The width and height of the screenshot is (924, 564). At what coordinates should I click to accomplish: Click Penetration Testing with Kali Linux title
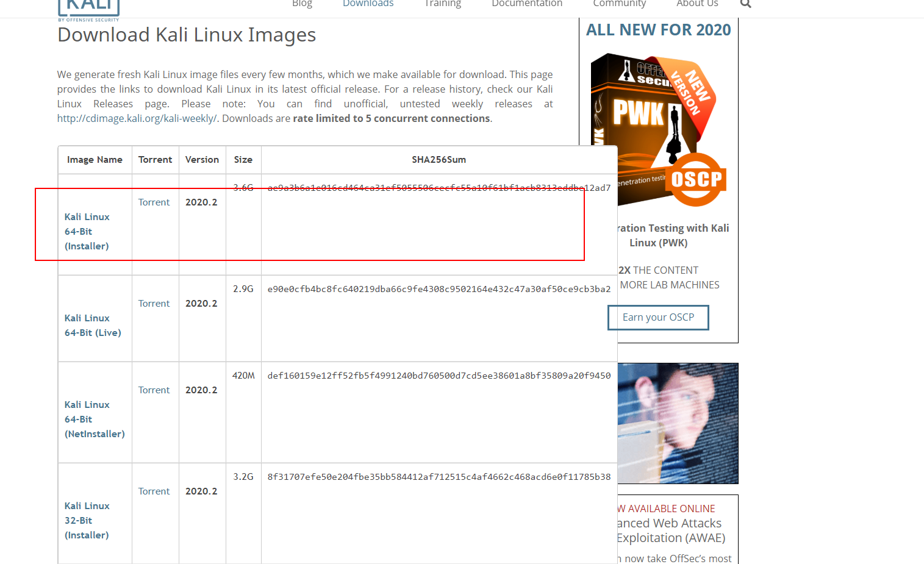672,235
